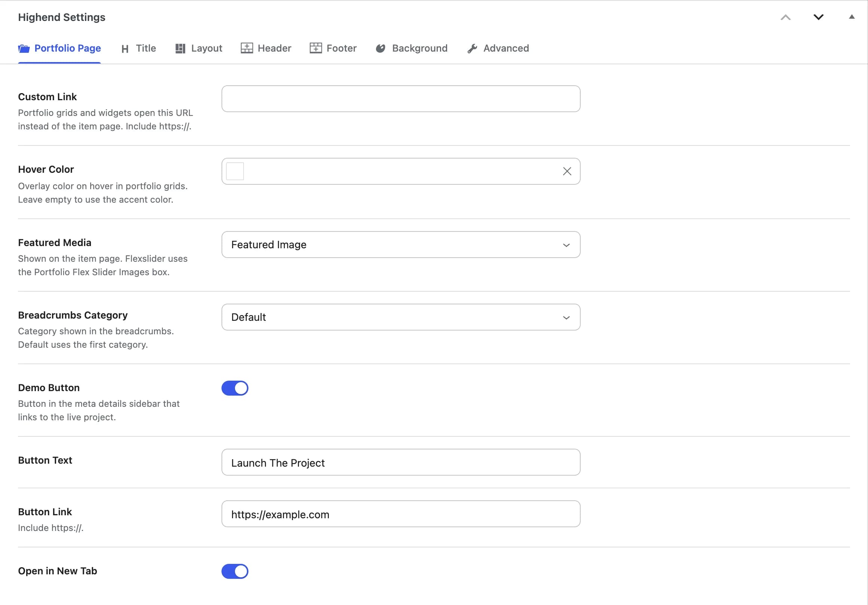Click the Portfolio Page folder icon
The image size is (868, 605).
(x=24, y=48)
